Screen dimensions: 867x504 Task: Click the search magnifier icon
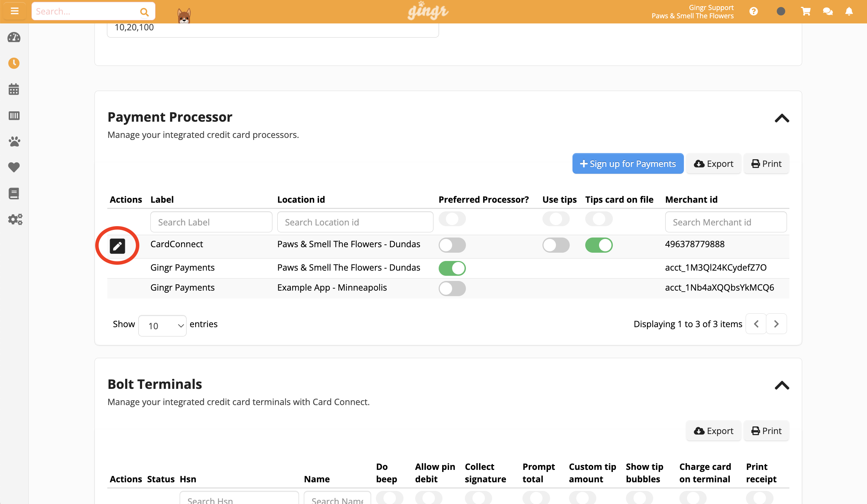coord(144,12)
